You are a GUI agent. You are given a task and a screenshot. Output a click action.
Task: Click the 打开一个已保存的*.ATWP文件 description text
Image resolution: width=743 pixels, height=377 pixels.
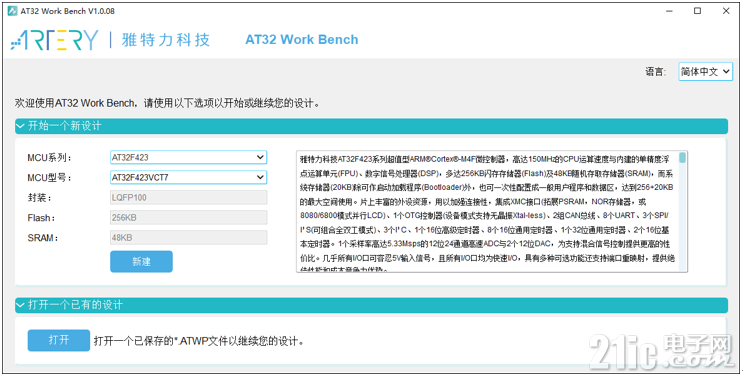pyautogui.click(x=199, y=341)
